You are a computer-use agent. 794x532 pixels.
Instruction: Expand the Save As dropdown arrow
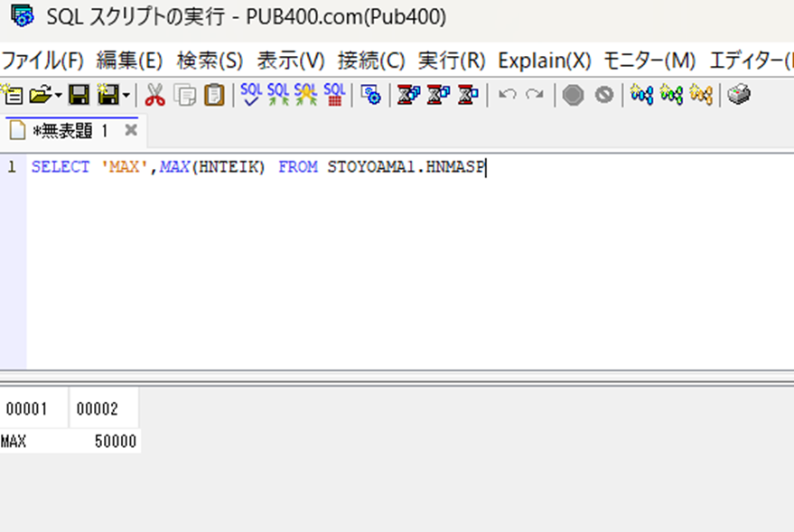pyautogui.click(x=126, y=95)
